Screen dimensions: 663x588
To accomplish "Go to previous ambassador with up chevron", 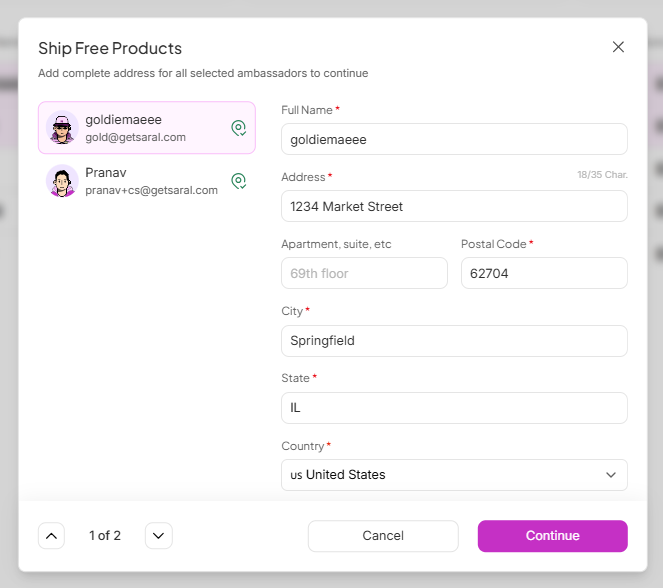I will (x=51, y=536).
